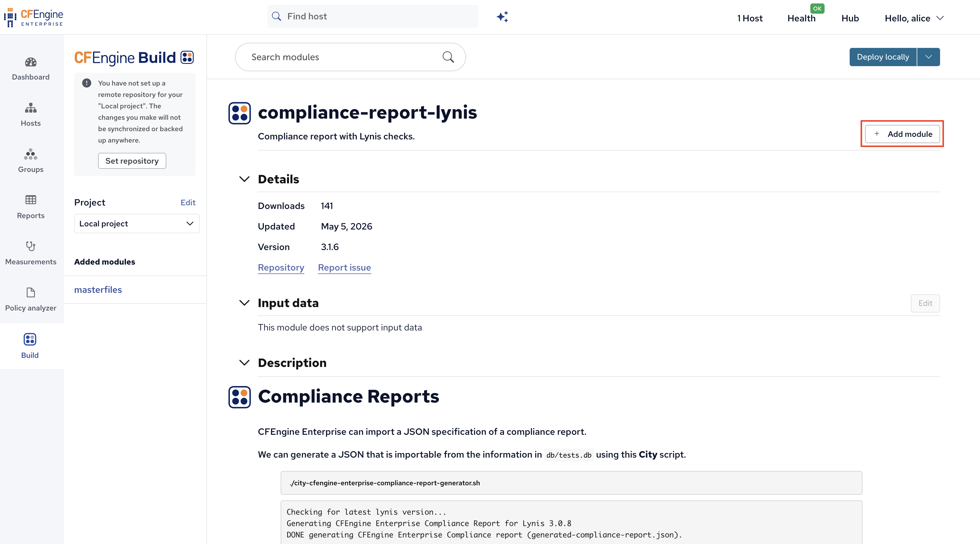Click the CFEngine Enterprise logo

[x=33, y=17]
